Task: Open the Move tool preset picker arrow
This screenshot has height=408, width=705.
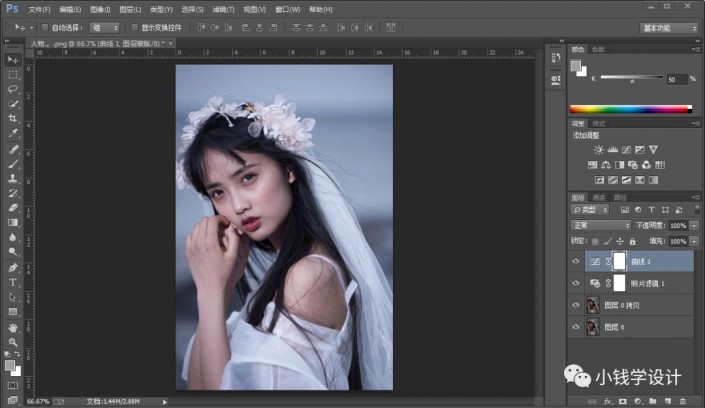Action: [x=31, y=28]
